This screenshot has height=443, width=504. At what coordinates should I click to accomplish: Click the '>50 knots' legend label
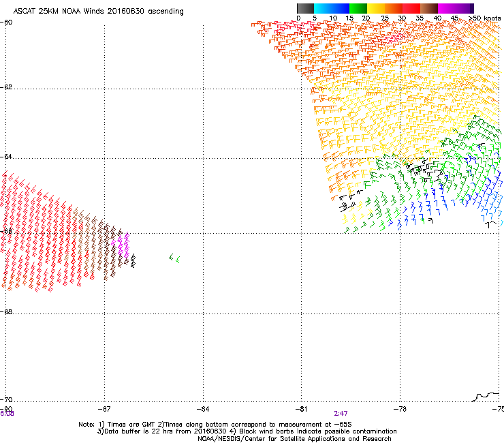484,18
